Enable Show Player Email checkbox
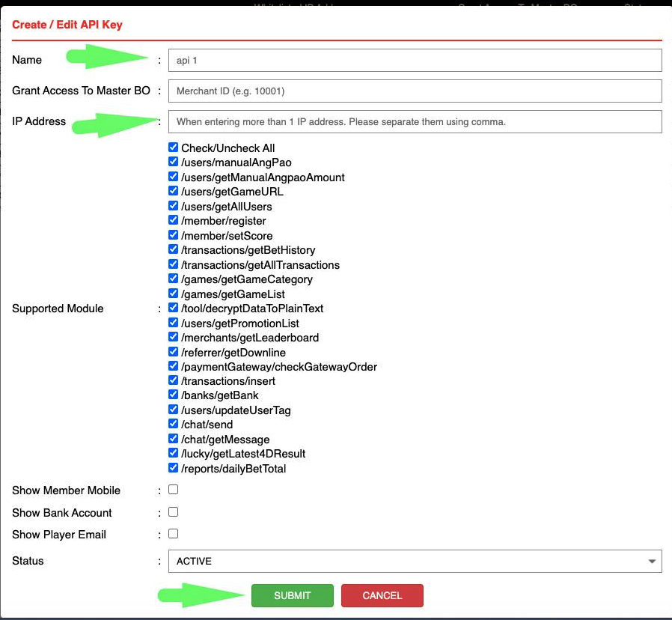This screenshot has width=672, height=620. pos(173,534)
